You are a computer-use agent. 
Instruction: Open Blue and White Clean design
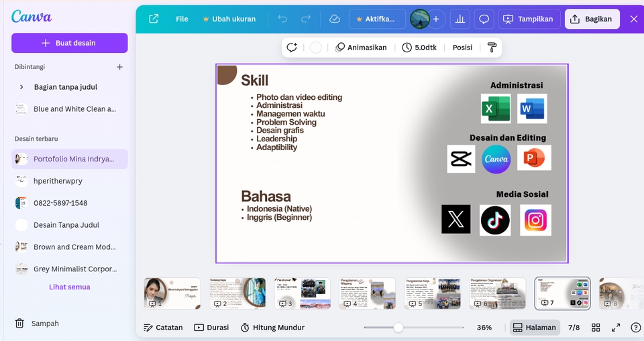(x=69, y=109)
